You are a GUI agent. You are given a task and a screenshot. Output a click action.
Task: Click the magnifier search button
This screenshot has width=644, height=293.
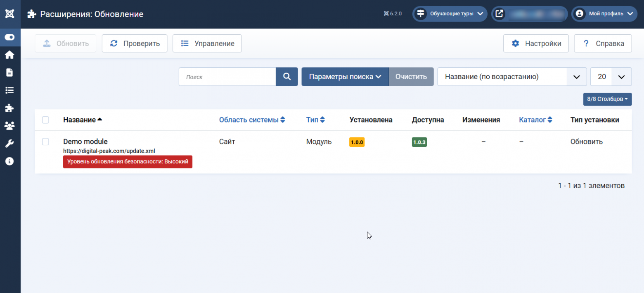click(287, 77)
